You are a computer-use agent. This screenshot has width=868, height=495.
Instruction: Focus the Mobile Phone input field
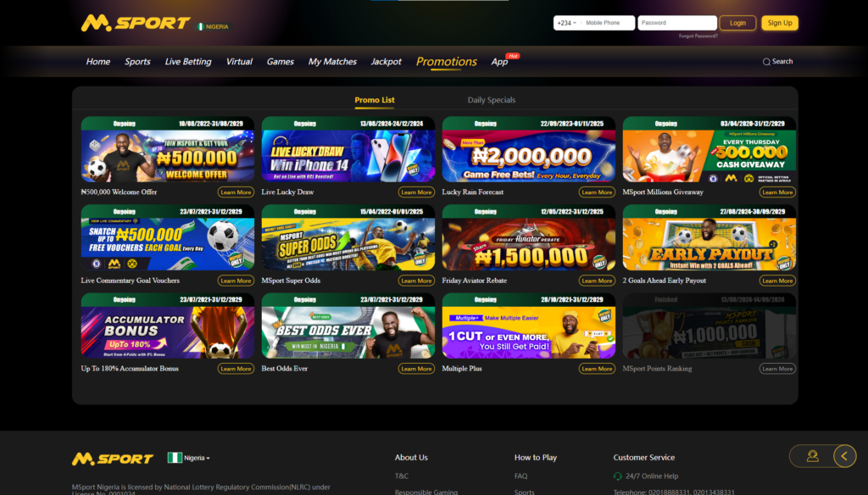point(608,23)
